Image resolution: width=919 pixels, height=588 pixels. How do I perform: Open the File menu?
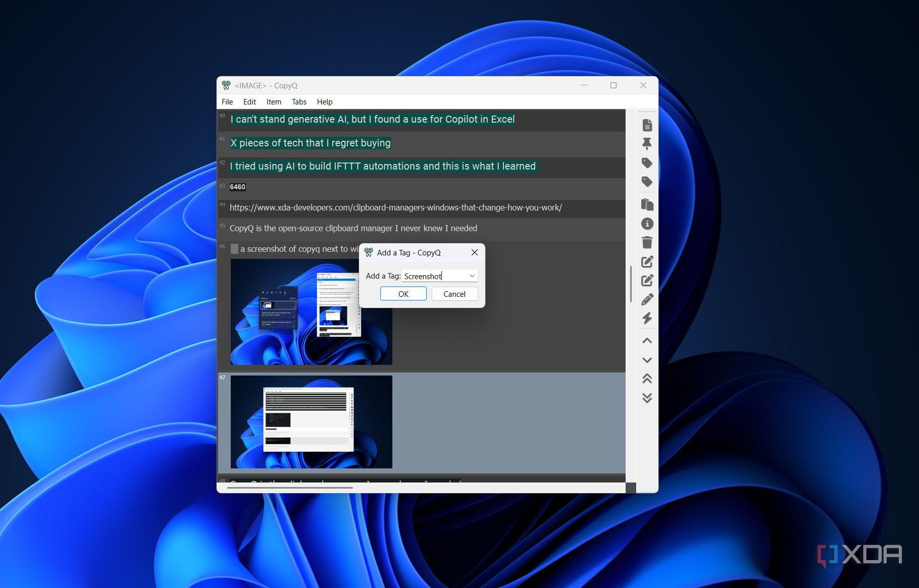227,101
